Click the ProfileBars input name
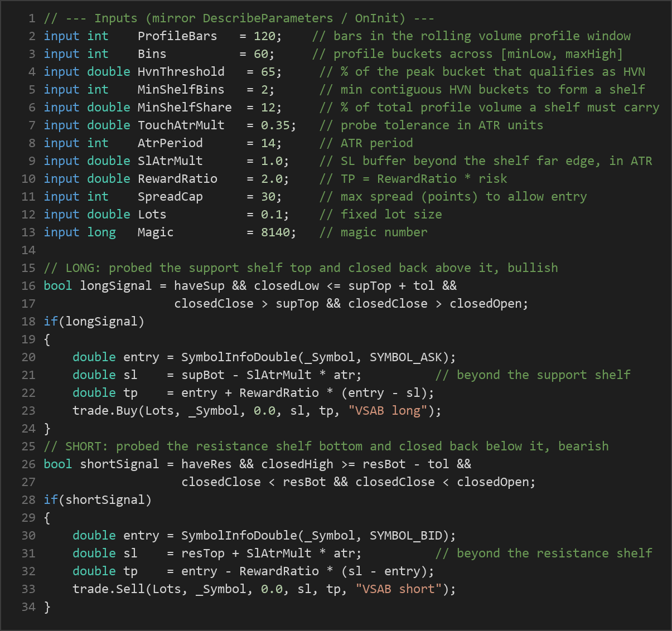This screenshot has height=631, width=672. (x=177, y=36)
